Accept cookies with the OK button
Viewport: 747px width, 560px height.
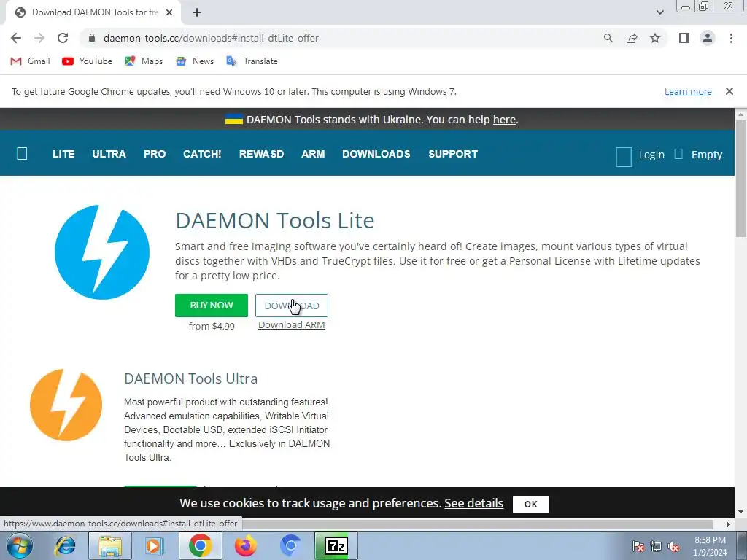coord(531,505)
